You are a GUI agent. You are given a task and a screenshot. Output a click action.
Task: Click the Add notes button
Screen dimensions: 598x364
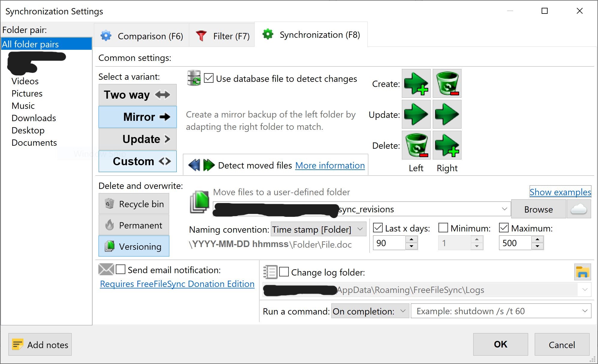coord(40,345)
